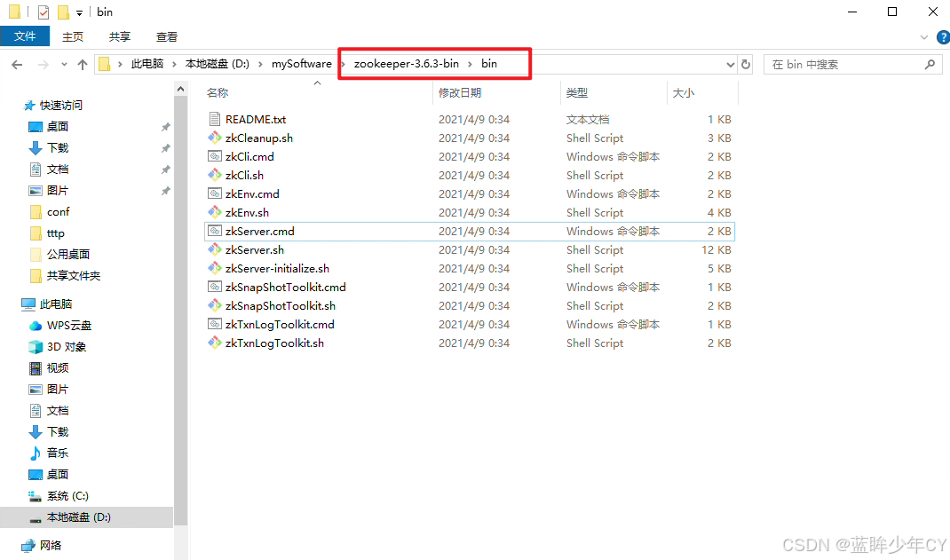950x560 pixels.
Task: Open the 查看 ribbon tab
Action: [167, 37]
